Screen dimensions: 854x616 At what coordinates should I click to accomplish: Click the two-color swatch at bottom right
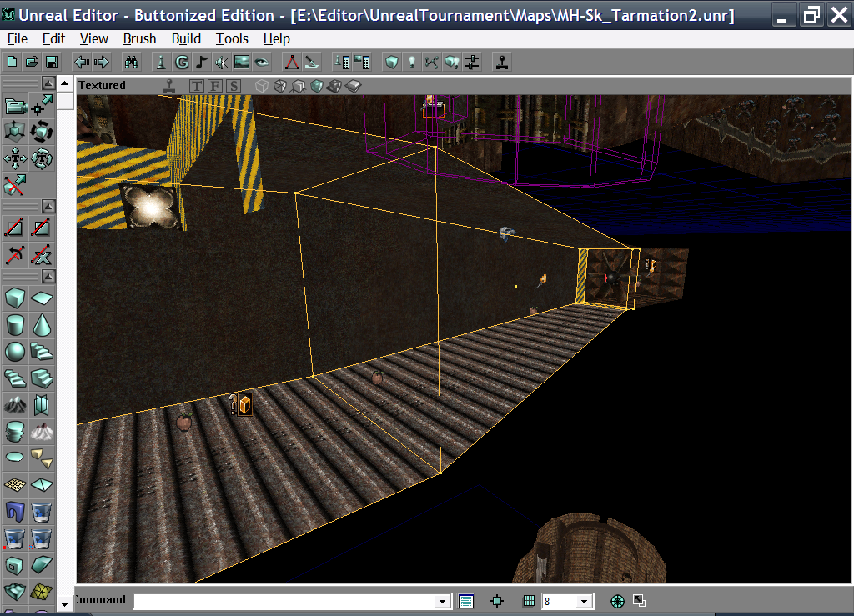(x=638, y=599)
